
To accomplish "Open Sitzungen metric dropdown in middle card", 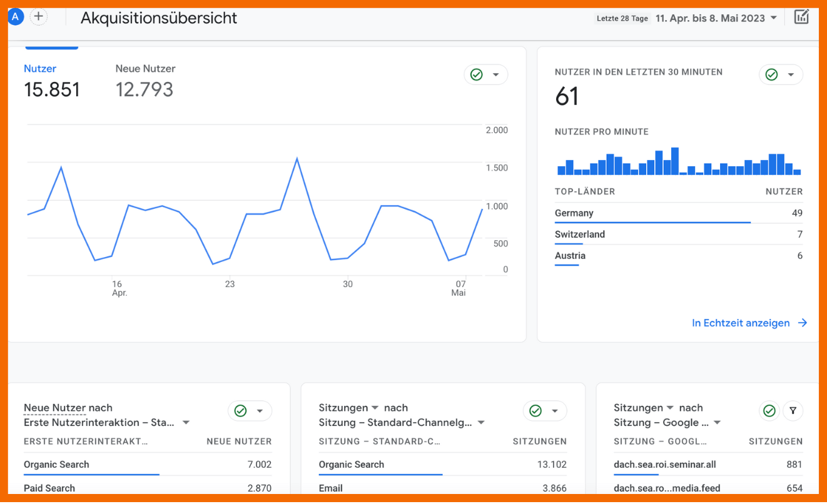I will 375,408.
